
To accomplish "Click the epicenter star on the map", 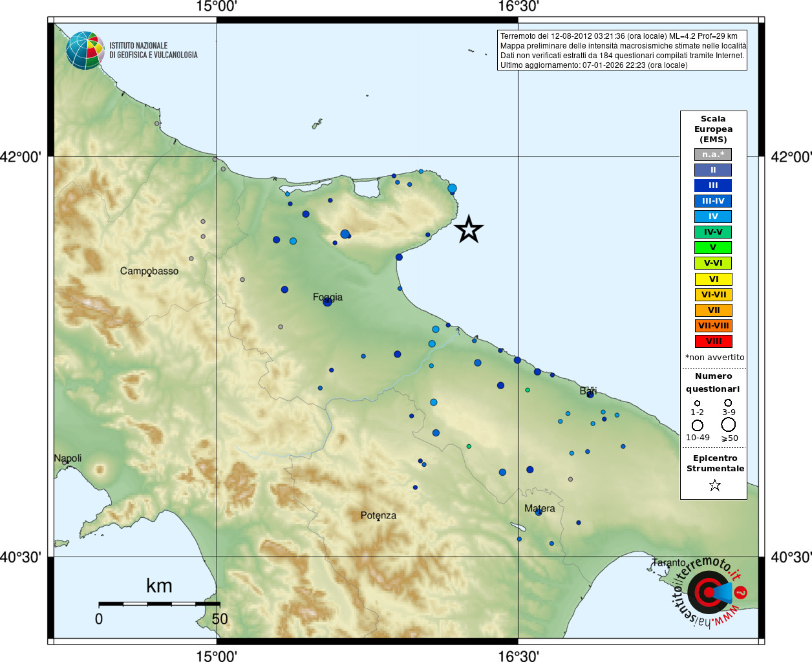I will pyautogui.click(x=469, y=230).
